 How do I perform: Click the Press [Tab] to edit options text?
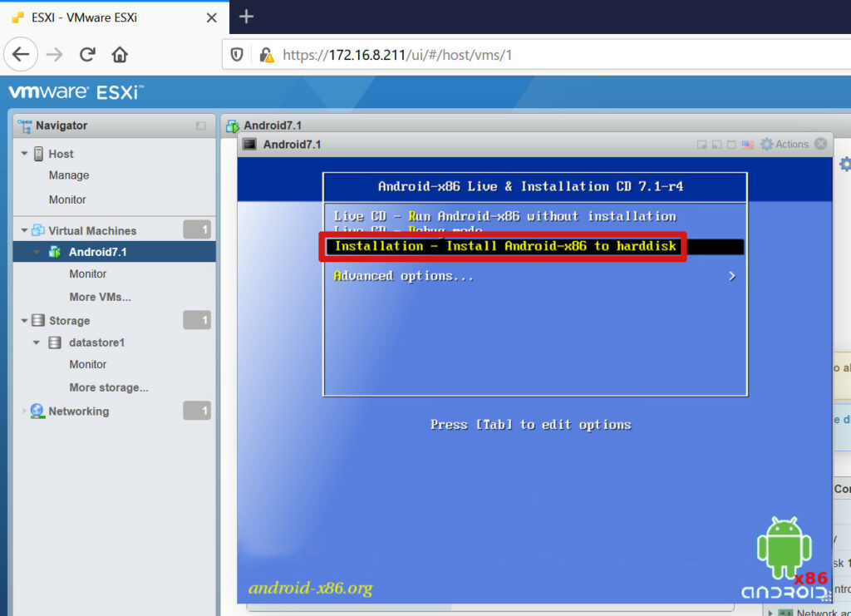[x=531, y=425]
